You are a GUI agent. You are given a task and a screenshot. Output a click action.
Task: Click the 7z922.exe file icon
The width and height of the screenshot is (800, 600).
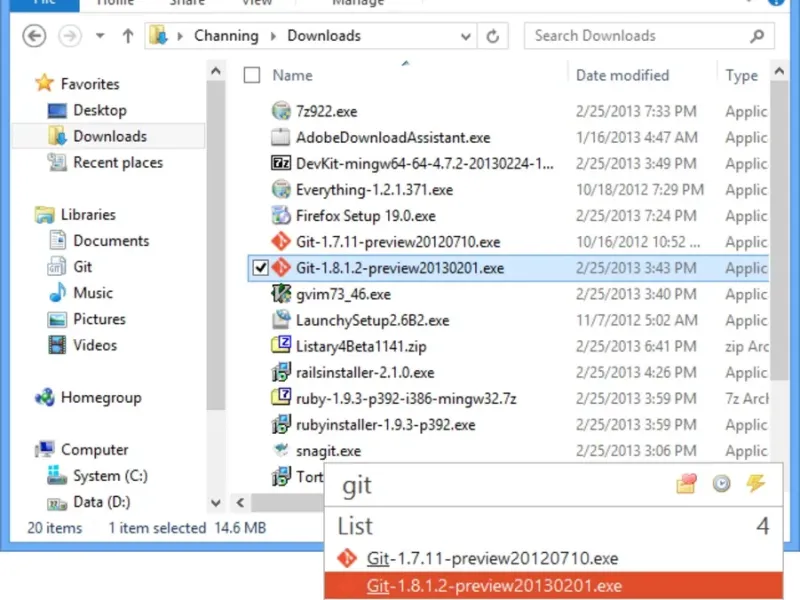pos(281,111)
